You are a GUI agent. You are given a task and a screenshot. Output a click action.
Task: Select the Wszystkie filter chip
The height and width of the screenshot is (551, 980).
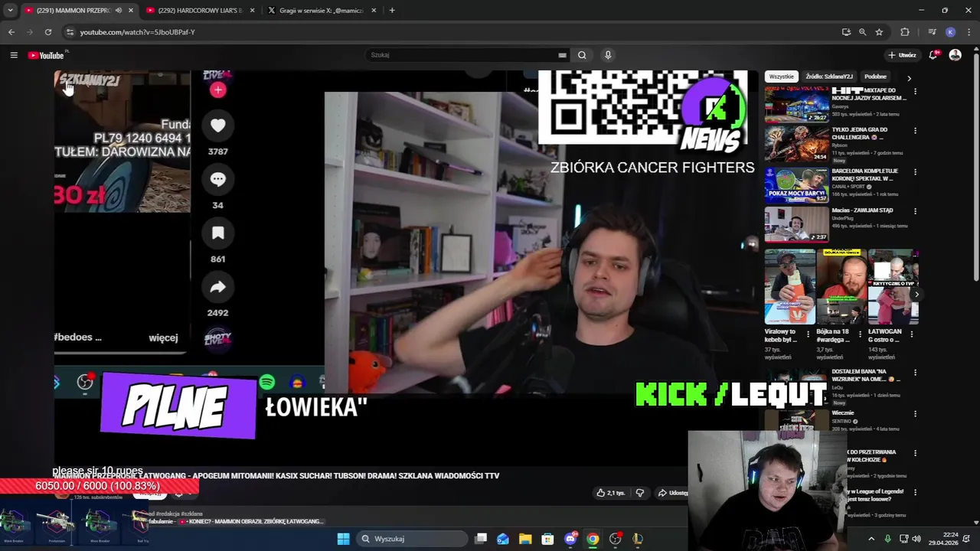[x=782, y=77]
